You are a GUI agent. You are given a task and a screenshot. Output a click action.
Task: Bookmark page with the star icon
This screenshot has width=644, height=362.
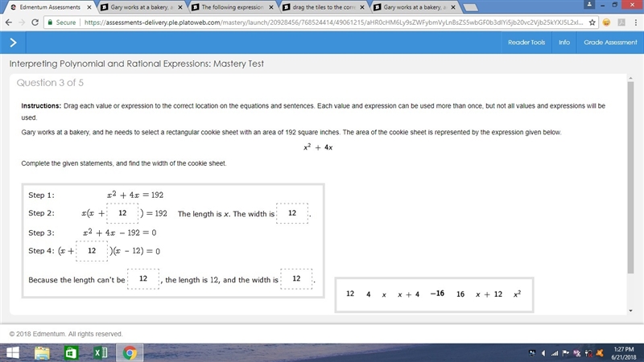click(592, 23)
